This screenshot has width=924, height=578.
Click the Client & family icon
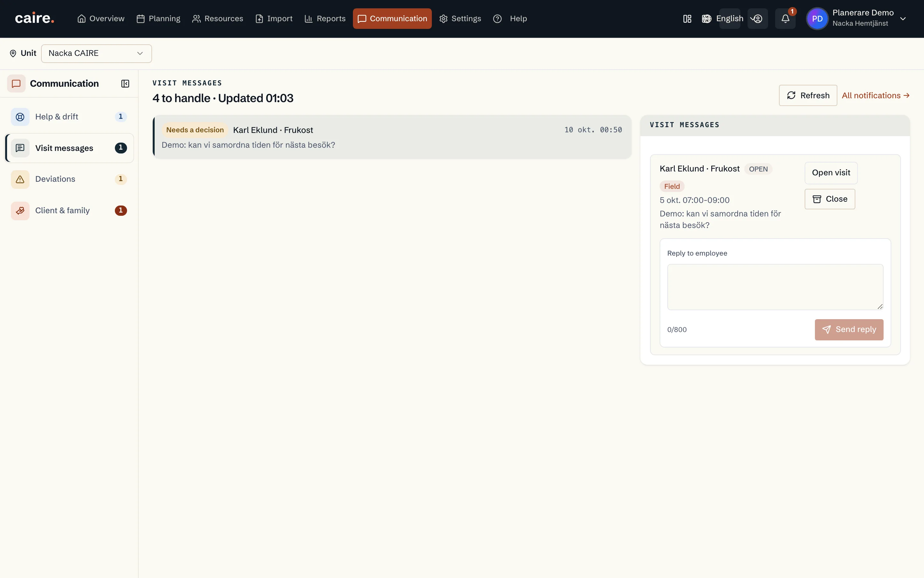20,211
